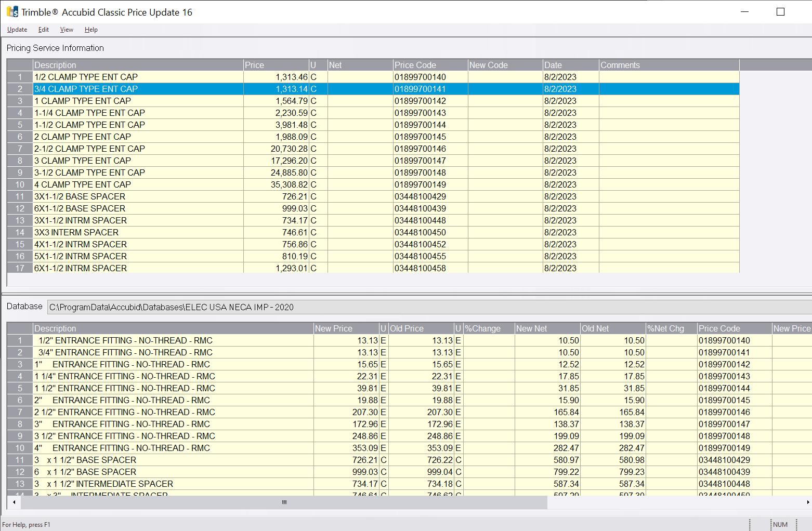Click the Comments cell for '3X3 INTERM SPACER'
The width and height of the screenshot is (812, 531).
click(x=669, y=232)
